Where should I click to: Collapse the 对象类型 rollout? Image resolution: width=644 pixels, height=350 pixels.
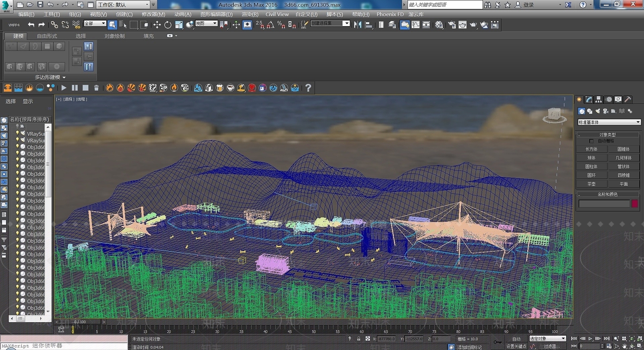click(607, 135)
